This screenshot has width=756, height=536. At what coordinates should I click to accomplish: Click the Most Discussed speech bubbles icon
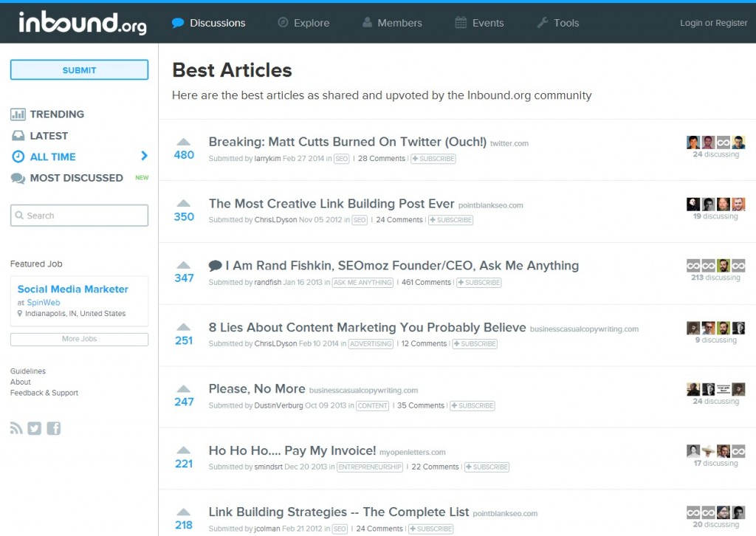pos(18,179)
